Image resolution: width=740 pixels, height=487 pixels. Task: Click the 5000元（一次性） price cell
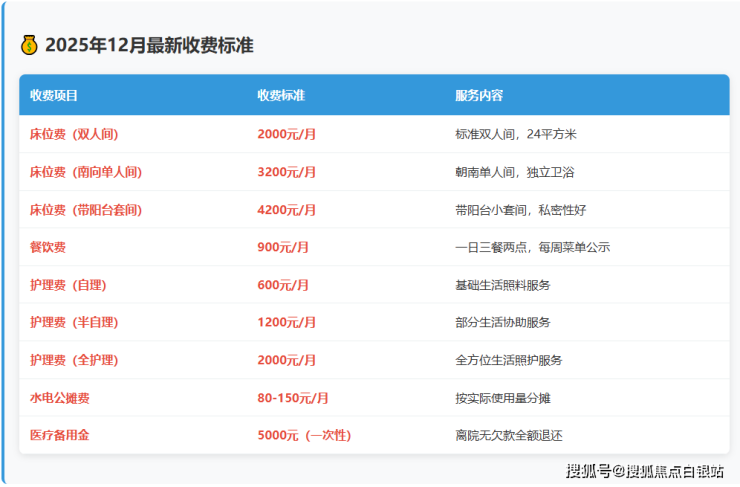click(x=304, y=436)
